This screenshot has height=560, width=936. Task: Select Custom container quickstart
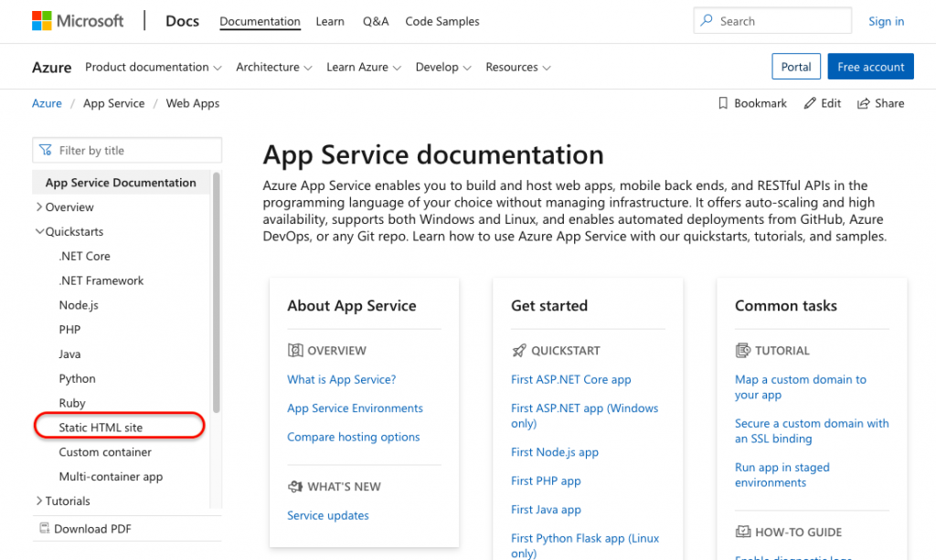click(105, 451)
